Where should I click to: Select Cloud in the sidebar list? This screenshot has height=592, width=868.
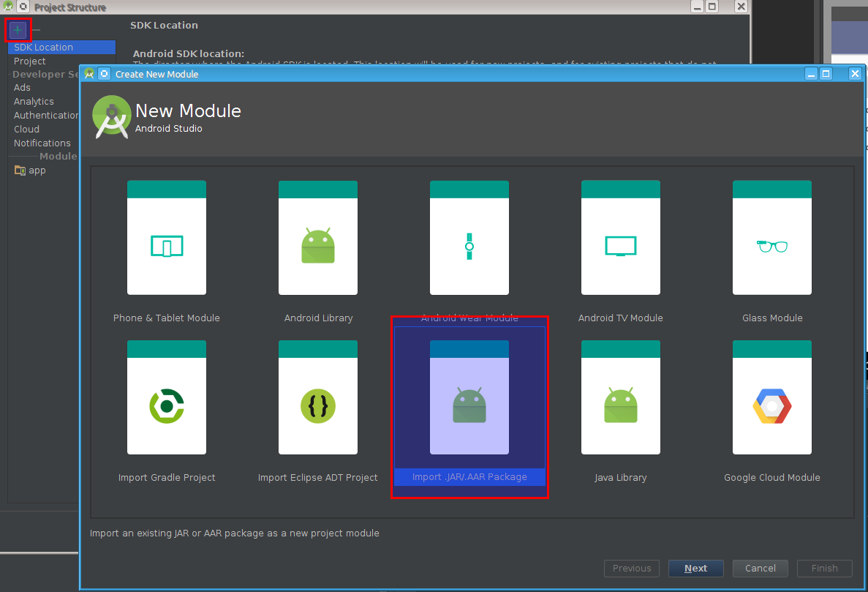coord(26,129)
